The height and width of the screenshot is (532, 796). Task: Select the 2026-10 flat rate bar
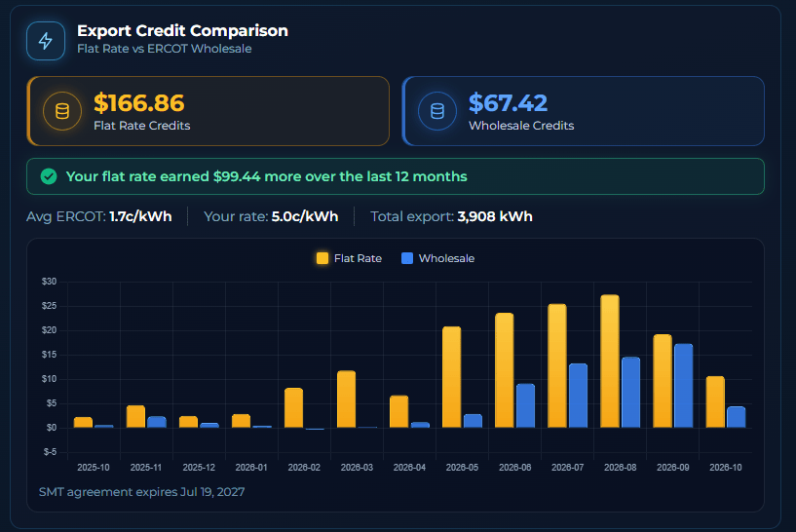click(715, 402)
